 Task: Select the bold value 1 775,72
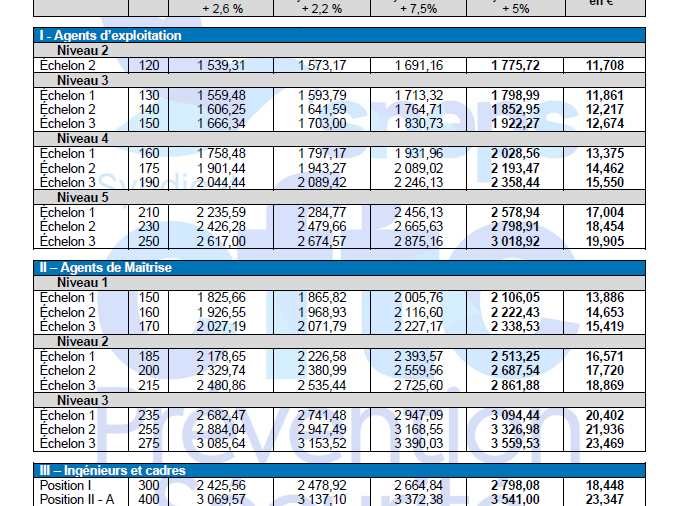click(x=516, y=65)
